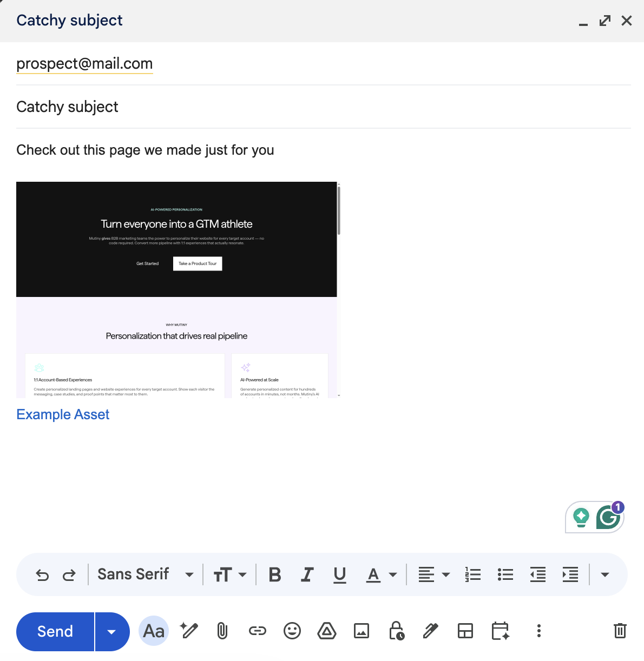Insert a signature with the pen icon
Screen dimensions: 644x661
[431, 631]
